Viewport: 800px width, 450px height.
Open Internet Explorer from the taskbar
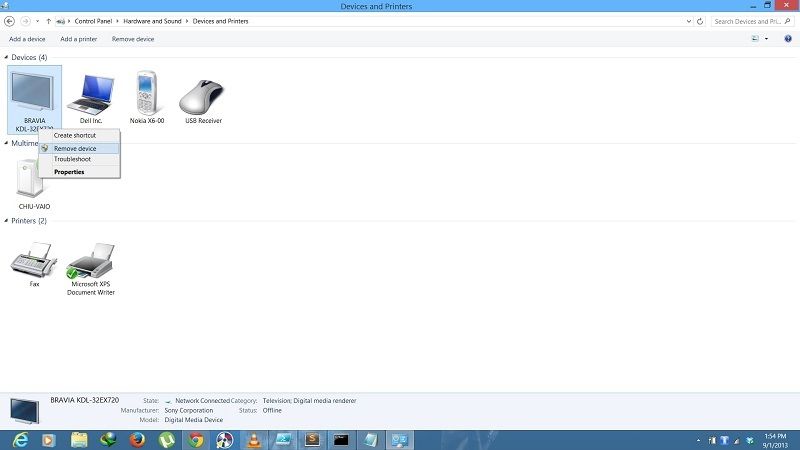[x=20, y=440]
